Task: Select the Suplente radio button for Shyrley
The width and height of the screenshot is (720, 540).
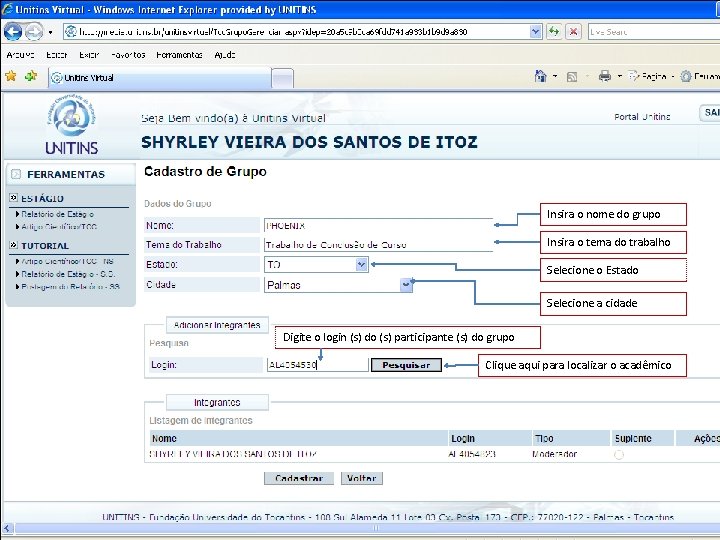Action: (619, 455)
